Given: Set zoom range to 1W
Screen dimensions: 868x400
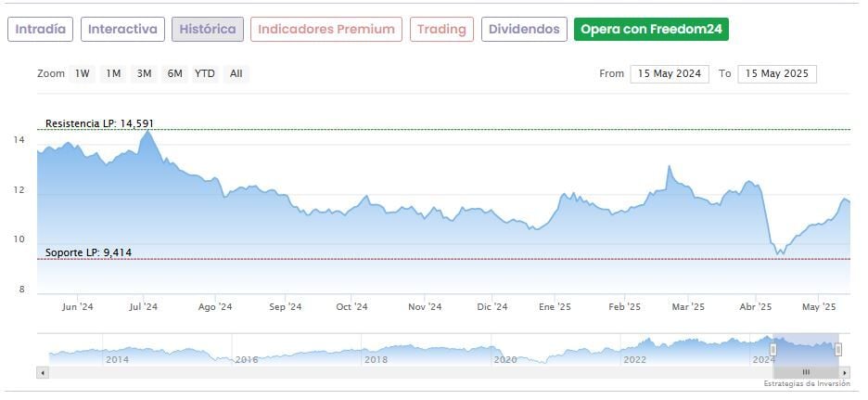Looking at the screenshot, I should point(83,73).
